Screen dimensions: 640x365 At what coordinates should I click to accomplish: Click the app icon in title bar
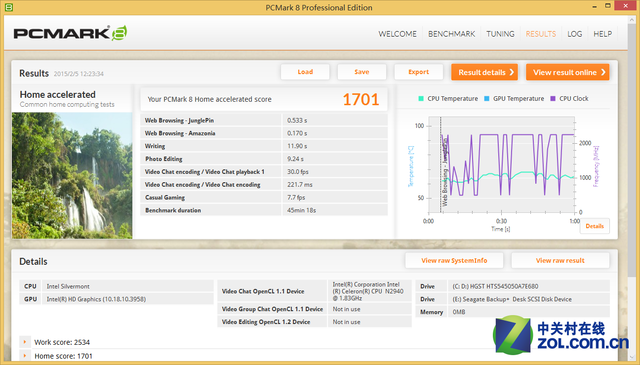pyautogui.click(x=9, y=7)
